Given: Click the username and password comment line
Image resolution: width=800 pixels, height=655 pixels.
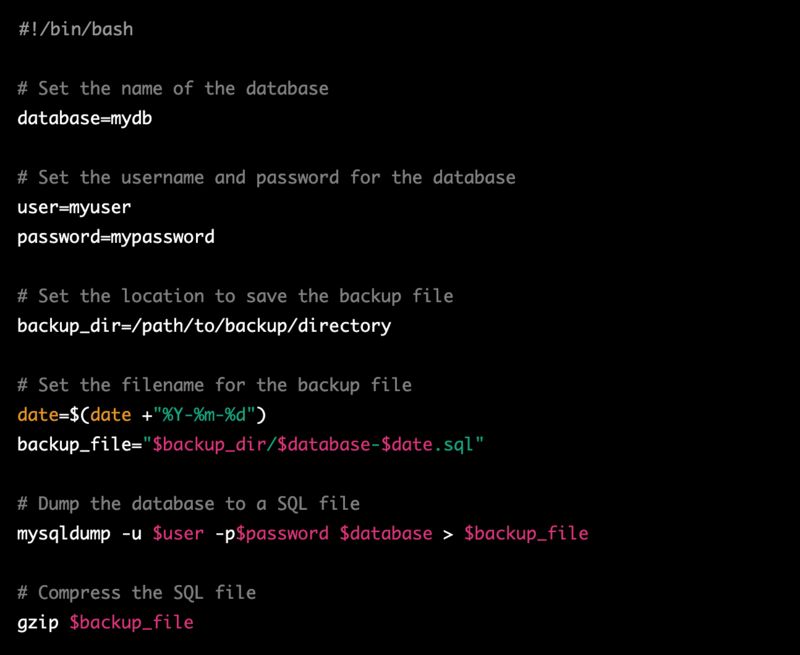Looking at the screenshot, I should pos(266,178).
